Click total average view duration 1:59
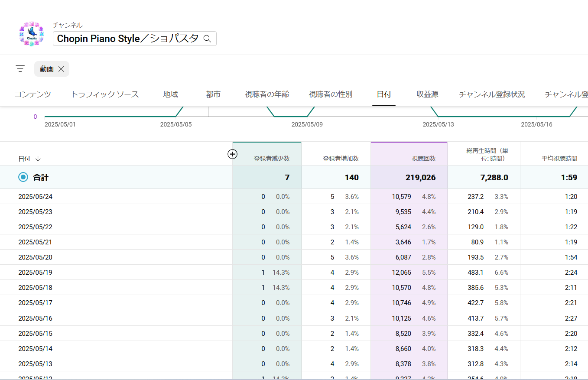Viewport: 588px width, 380px height. pos(570,178)
